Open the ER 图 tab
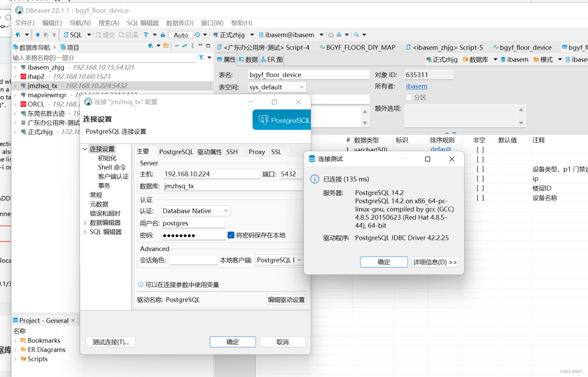Image resolution: width=588 pixels, height=377 pixels. [271, 60]
